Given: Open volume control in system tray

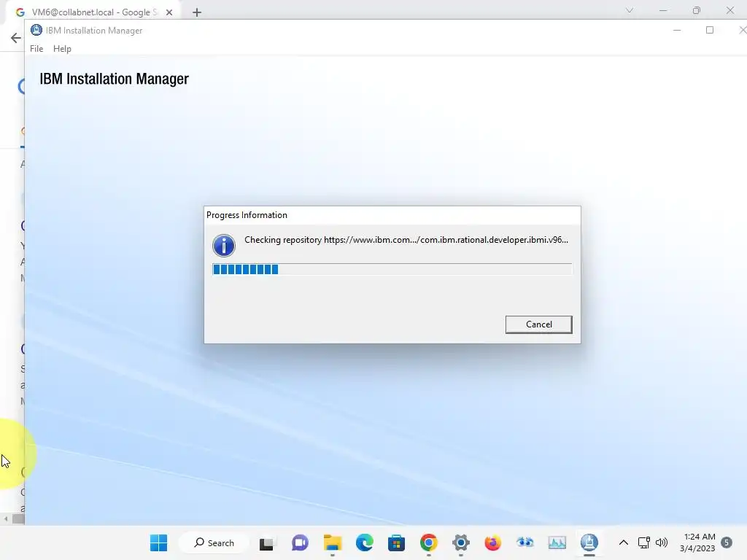Looking at the screenshot, I should (661, 542).
